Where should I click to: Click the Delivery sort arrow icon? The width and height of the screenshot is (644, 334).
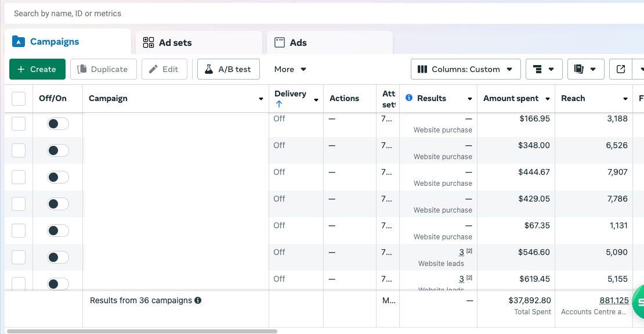(279, 105)
